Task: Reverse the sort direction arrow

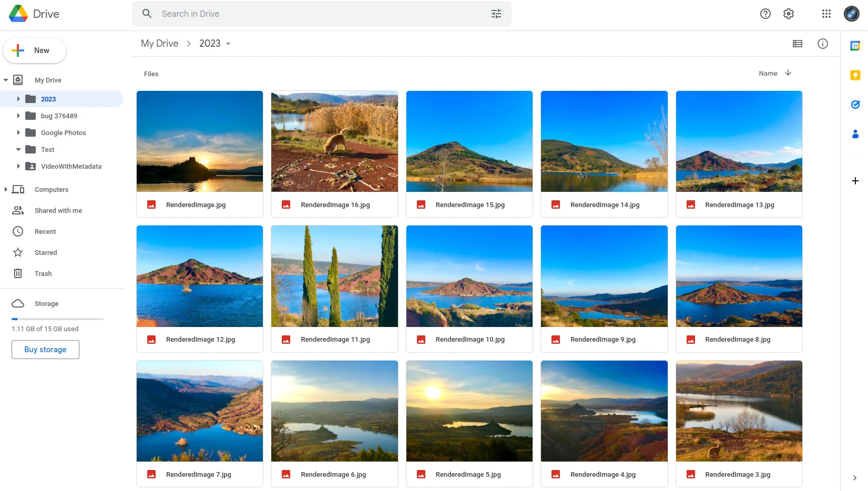Action: tap(788, 73)
